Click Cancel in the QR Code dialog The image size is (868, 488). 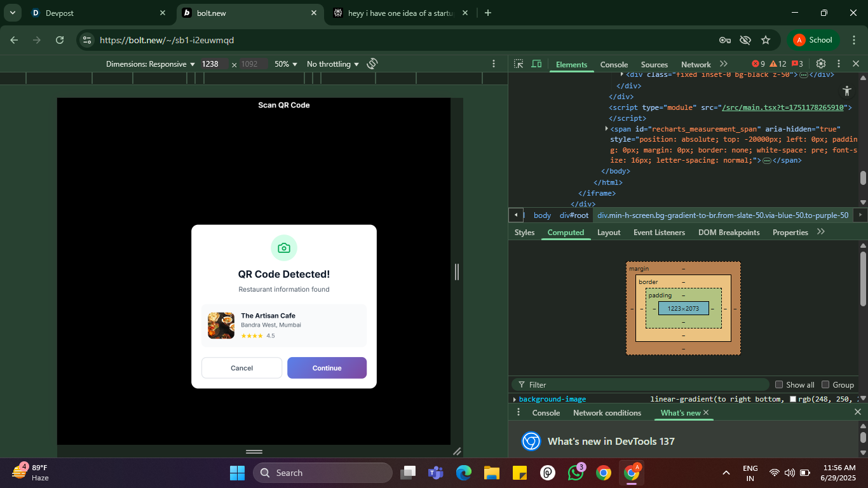tap(241, 368)
